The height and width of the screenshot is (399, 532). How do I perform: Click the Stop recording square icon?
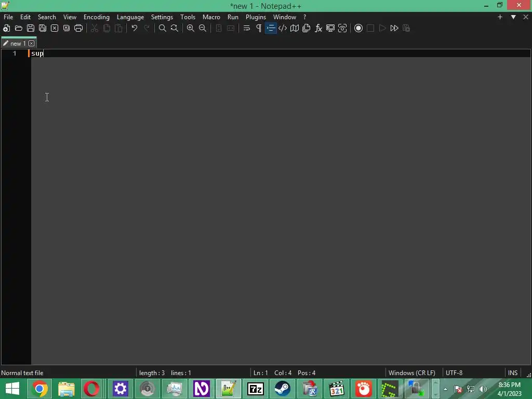(x=370, y=28)
